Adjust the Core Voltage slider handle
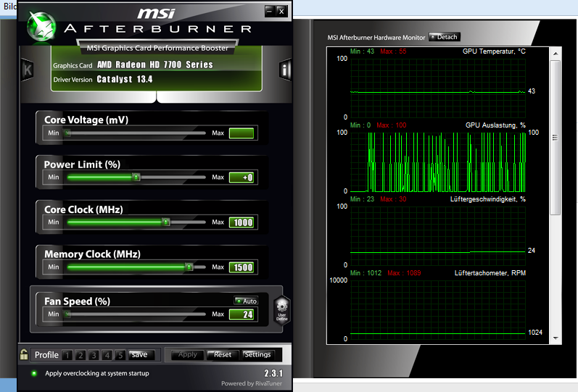The height and width of the screenshot is (392, 578). coord(67,133)
